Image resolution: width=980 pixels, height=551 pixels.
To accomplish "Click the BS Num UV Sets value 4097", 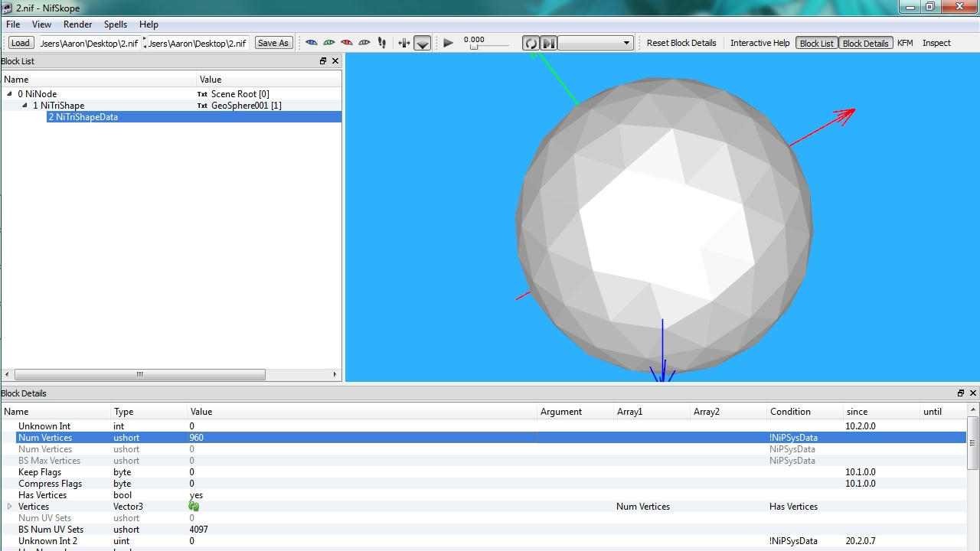I will 199,530.
